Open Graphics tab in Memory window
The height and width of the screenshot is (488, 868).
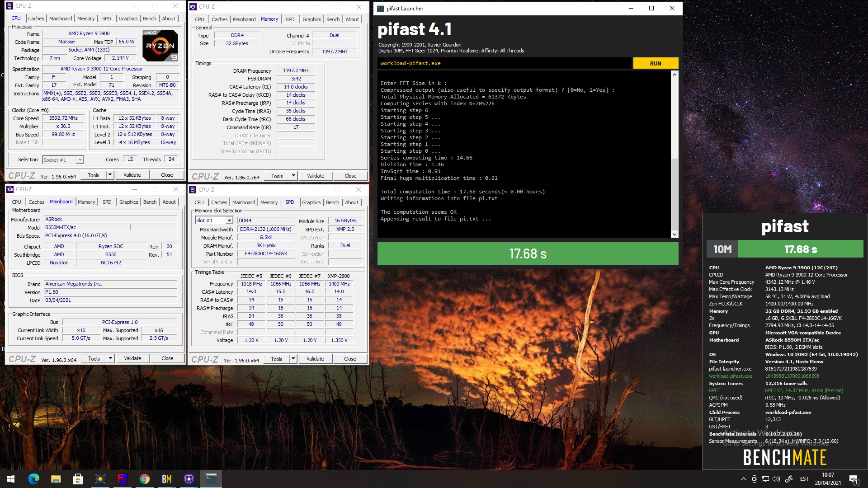(312, 19)
